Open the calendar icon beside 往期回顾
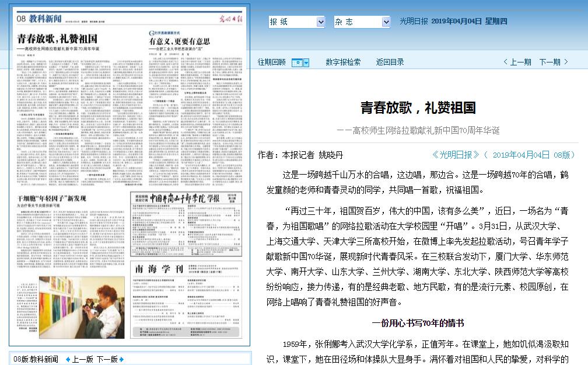Viewport: 588px width, 365px height. [297, 62]
